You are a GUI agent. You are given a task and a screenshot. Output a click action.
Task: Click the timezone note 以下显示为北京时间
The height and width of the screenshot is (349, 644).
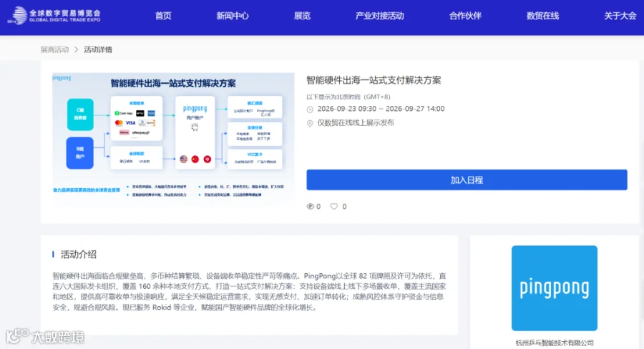348,97
